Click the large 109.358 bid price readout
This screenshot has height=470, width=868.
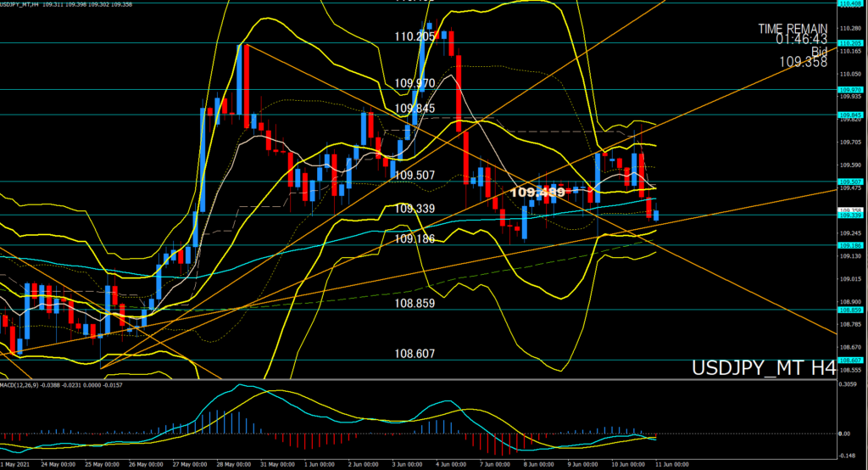tap(804, 62)
